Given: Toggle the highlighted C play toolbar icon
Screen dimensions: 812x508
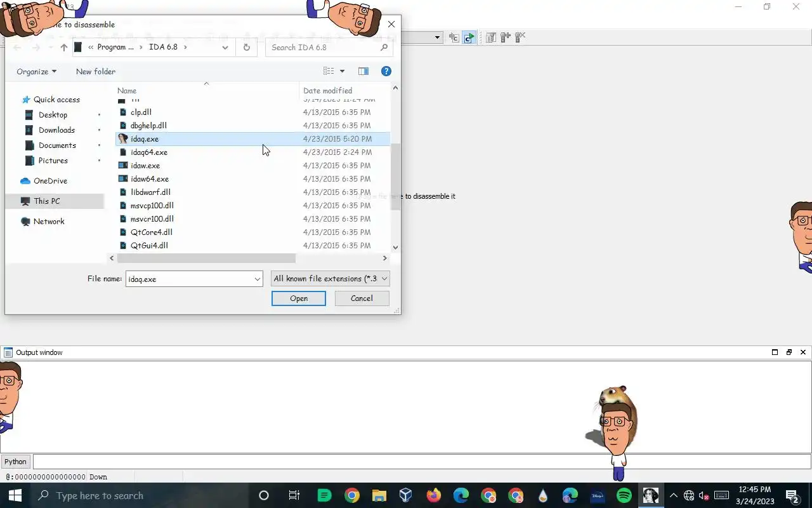Looking at the screenshot, I should (469, 37).
